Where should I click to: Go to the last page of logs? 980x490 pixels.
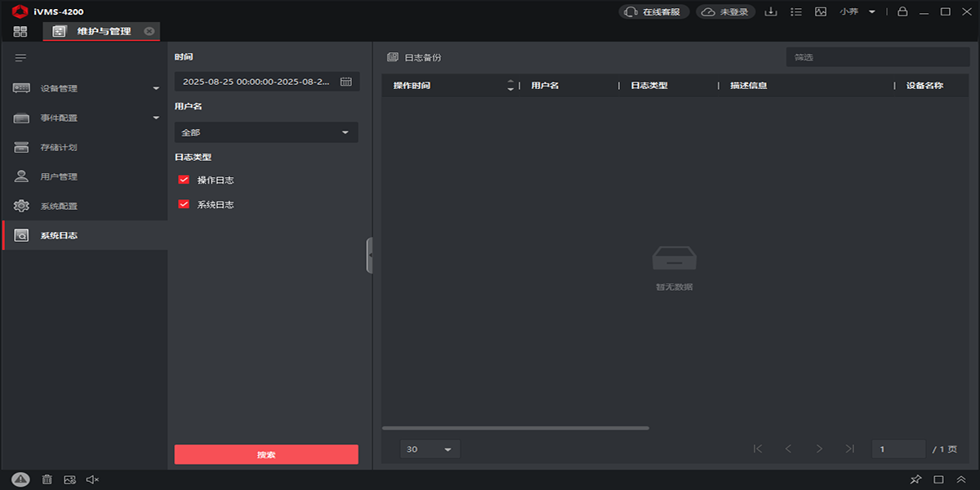[x=850, y=448]
